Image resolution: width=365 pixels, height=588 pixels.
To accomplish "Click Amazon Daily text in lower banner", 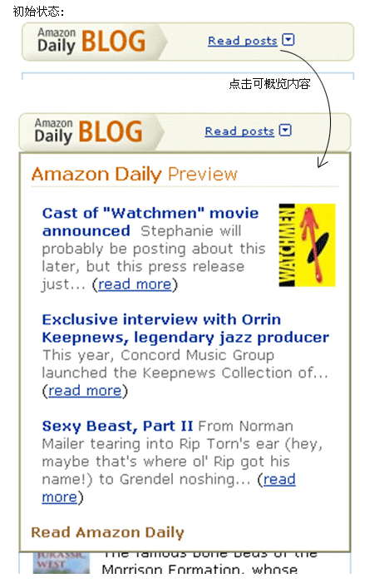I will pyautogui.click(x=53, y=131).
